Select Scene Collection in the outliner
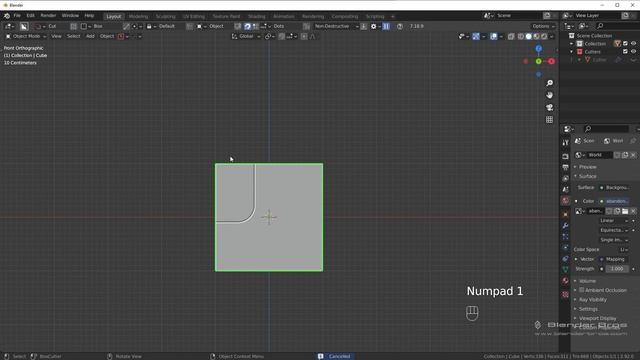Viewport: 640px width, 360px height. pos(594,36)
